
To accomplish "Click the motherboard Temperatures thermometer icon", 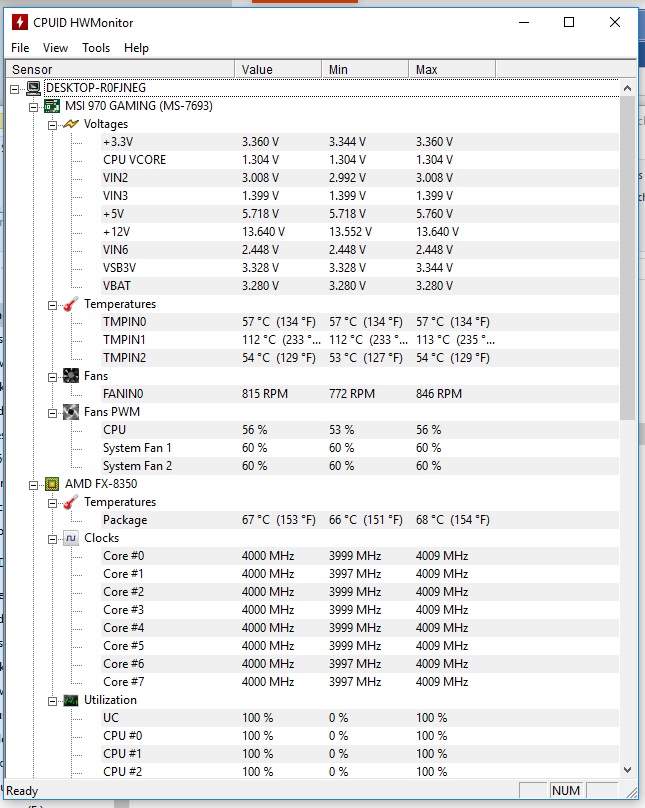I will click(71, 304).
